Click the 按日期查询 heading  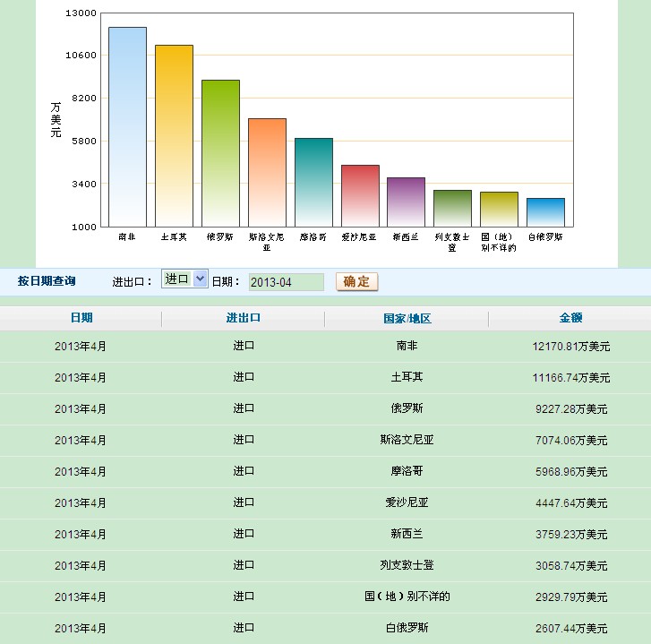pos(47,281)
